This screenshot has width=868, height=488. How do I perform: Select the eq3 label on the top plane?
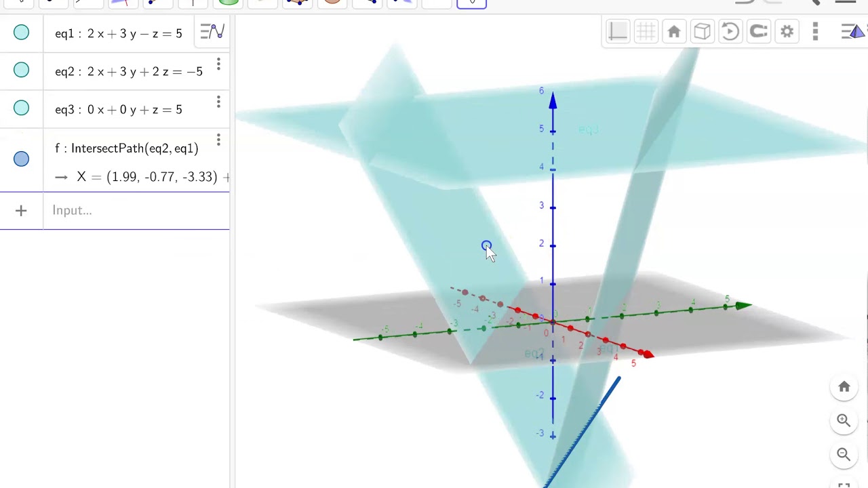point(589,129)
